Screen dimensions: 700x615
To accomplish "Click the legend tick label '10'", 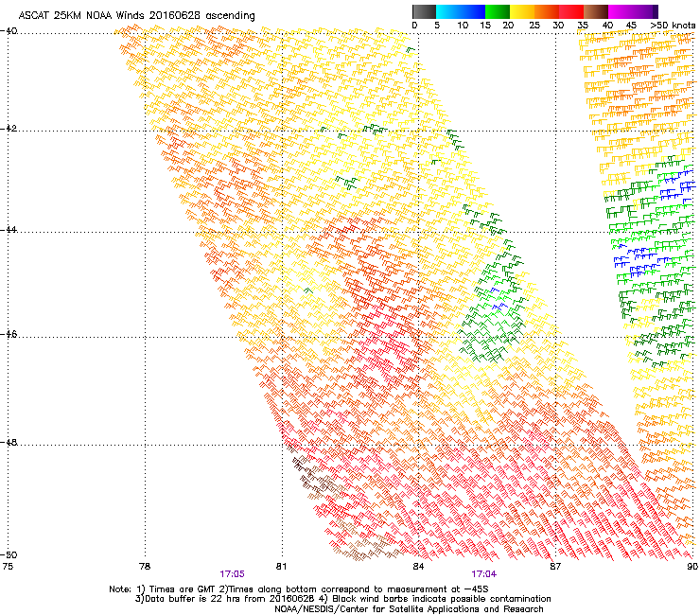I will click(463, 26).
